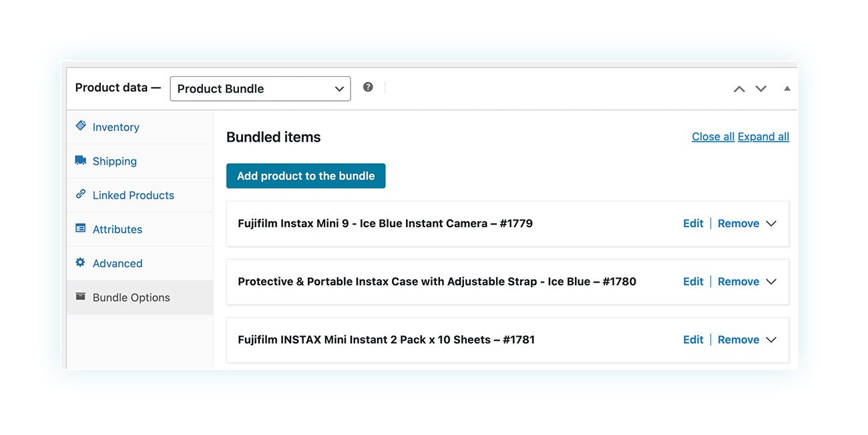Click the Inventory tag icon
868x435 pixels.
tap(81, 126)
